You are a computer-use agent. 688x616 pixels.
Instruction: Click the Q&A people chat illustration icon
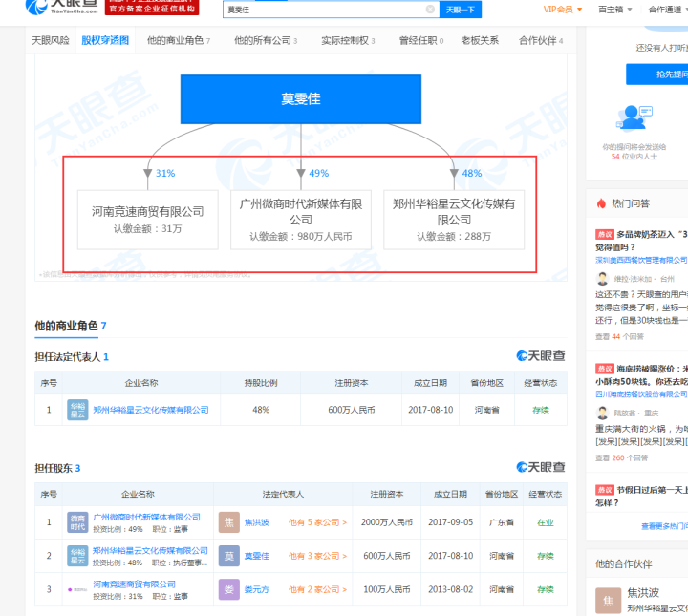(x=634, y=117)
